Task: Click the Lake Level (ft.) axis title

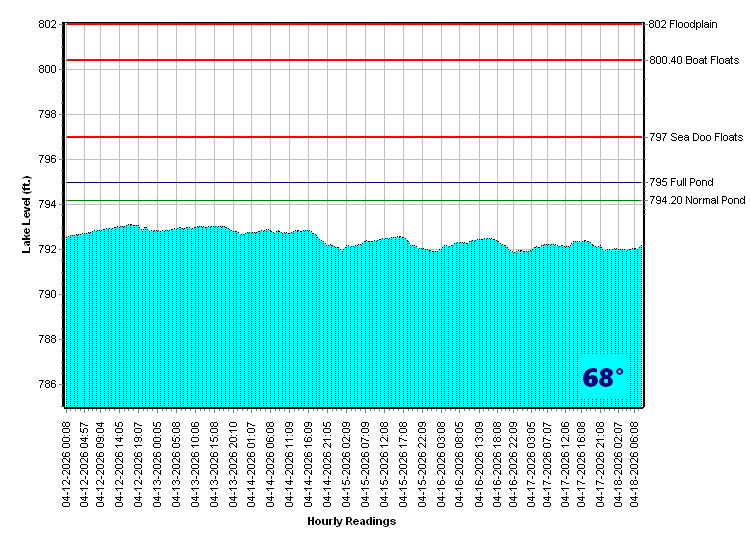Action: click(x=27, y=214)
